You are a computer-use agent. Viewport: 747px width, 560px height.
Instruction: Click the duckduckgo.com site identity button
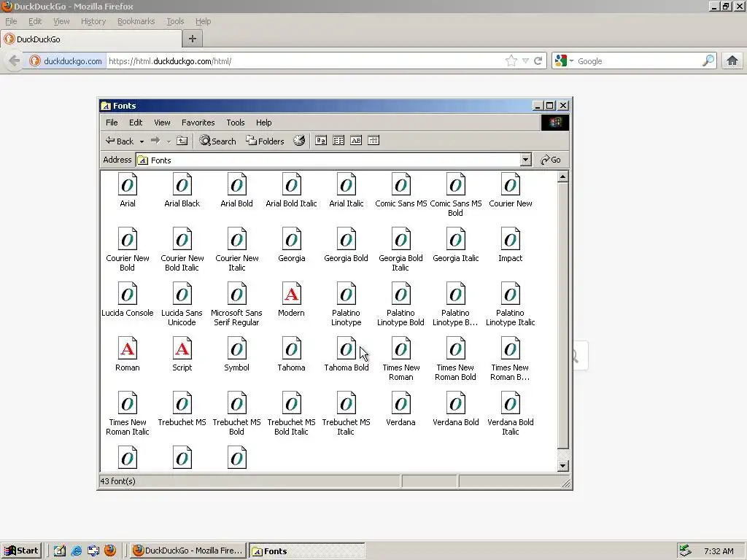pyautogui.click(x=66, y=61)
